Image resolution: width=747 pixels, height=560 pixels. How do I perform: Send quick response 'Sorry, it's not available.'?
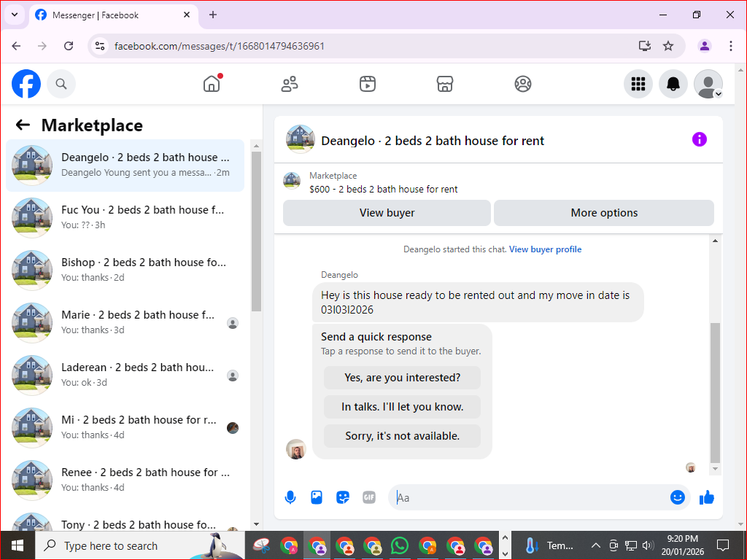(x=402, y=436)
